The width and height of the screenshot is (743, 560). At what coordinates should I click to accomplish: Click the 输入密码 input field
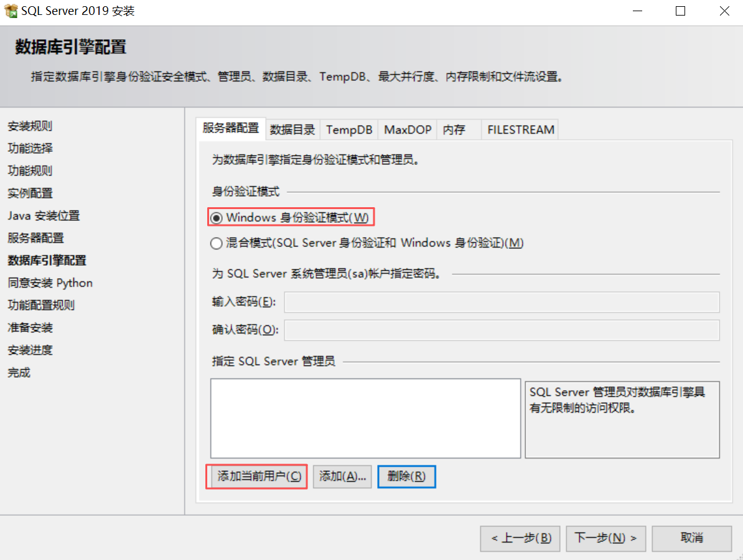[x=502, y=302]
